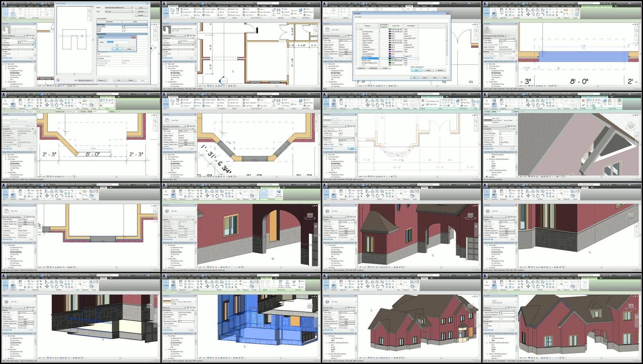Open the Family dropdown in Type Properties dialog
The width and height of the screenshot is (643, 364).
pyautogui.click(x=132, y=8)
